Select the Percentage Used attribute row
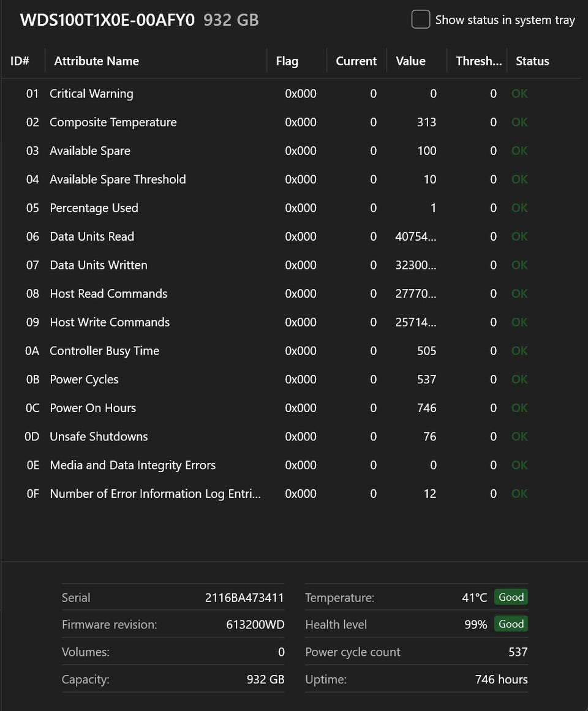The width and height of the screenshot is (588, 711). pos(291,208)
